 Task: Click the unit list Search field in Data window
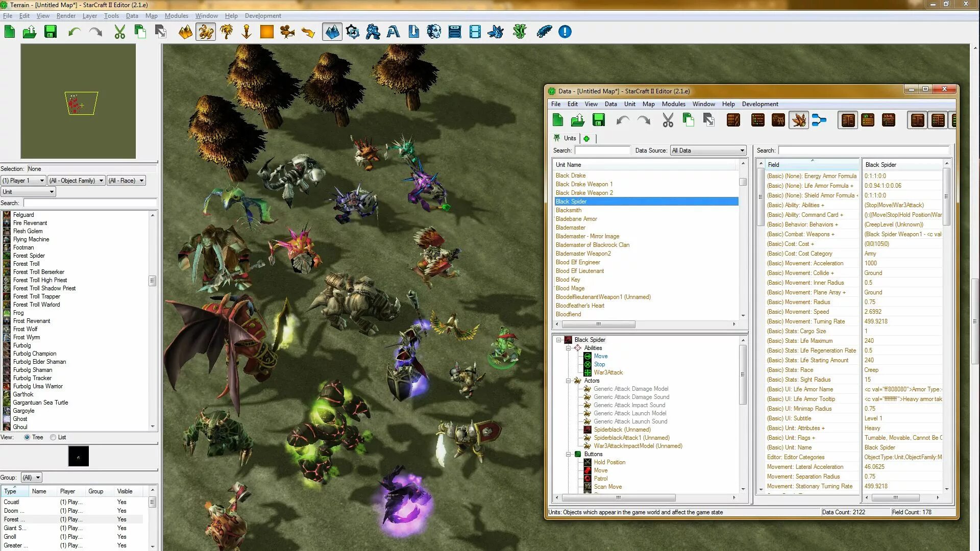coord(602,151)
